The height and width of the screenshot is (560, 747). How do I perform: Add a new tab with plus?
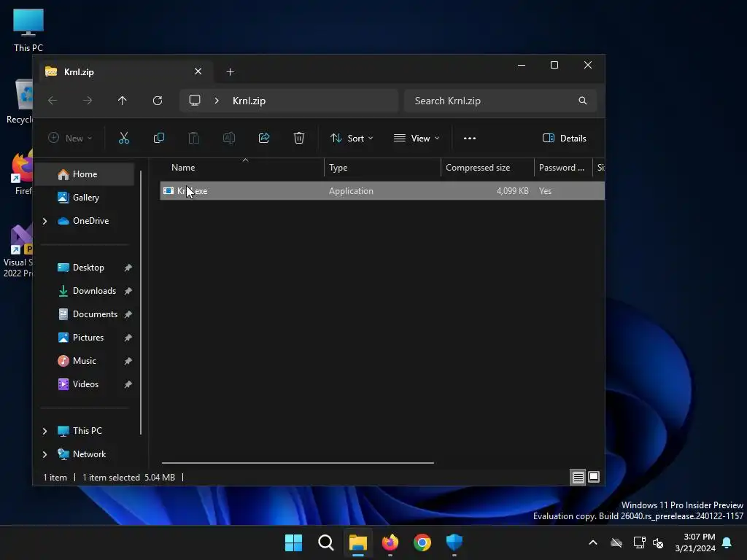[230, 72]
